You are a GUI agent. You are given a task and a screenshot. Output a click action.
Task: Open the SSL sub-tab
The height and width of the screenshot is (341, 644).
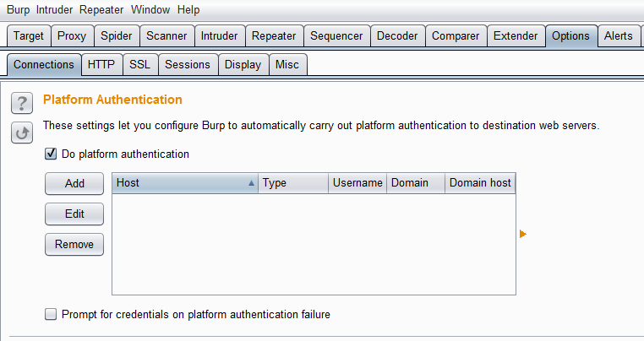(x=140, y=65)
